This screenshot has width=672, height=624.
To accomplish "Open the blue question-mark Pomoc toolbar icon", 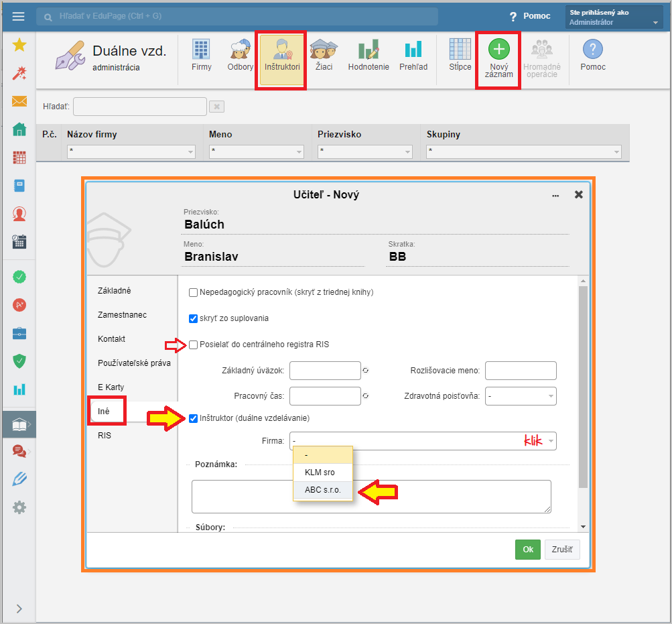I will (x=593, y=55).
